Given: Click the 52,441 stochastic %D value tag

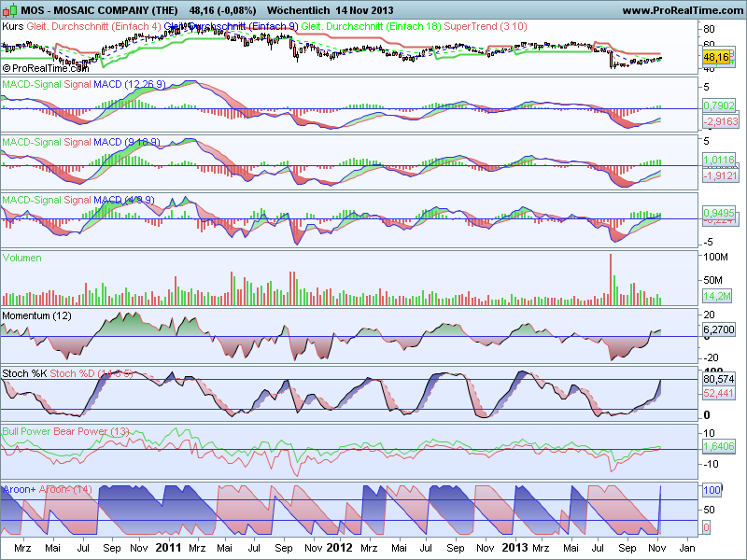Looking at the screenshot, I should (x=719, y=393).
